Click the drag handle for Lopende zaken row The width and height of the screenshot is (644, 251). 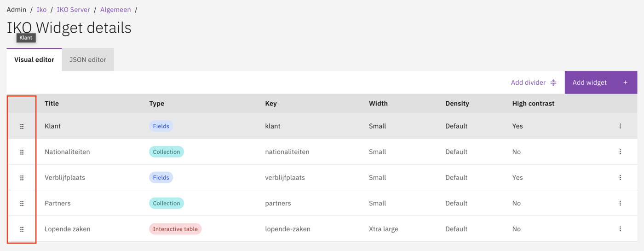pos(22,229)
